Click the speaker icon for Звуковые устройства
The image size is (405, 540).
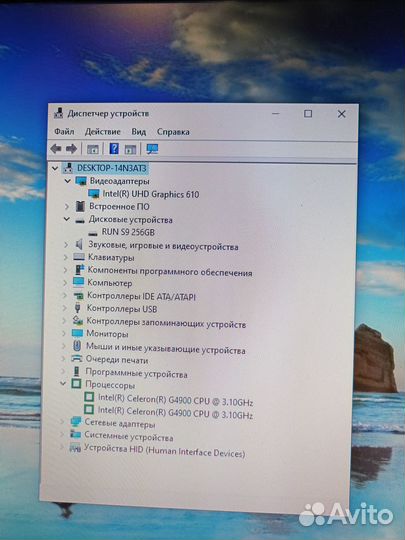pyautogui.click(x=79, y=245)
